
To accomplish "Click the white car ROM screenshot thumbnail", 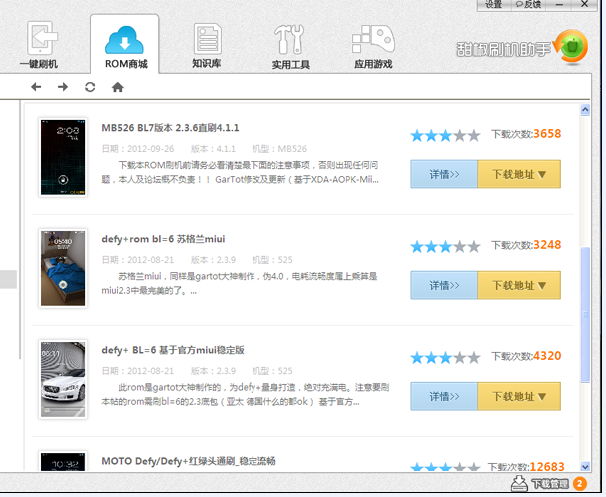I will tap(63, 379).
